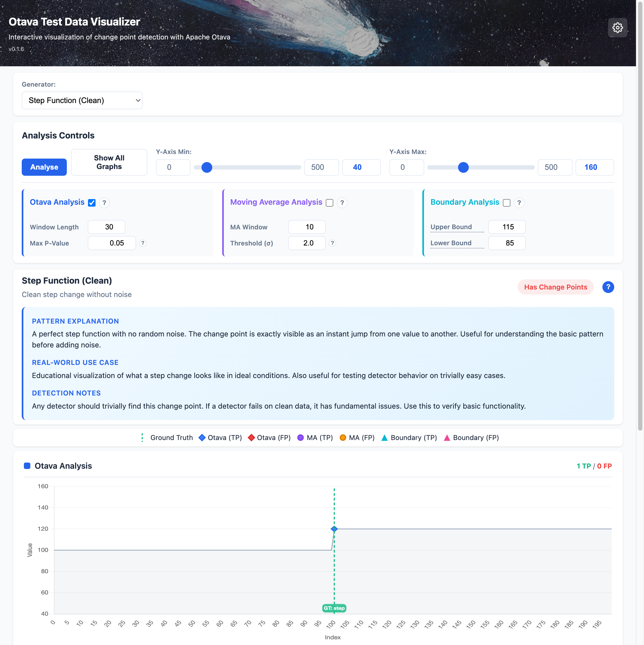Focus the MA Window input
Screen dimensions: 644x645
pyautogui.click(x=307, y=227)
